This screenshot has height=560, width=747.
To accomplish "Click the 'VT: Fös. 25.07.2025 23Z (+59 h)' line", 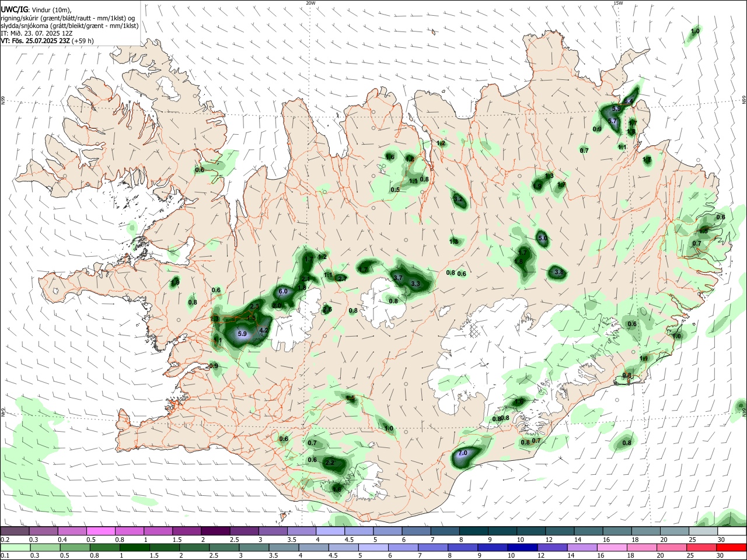I will (x=47, y=41).
